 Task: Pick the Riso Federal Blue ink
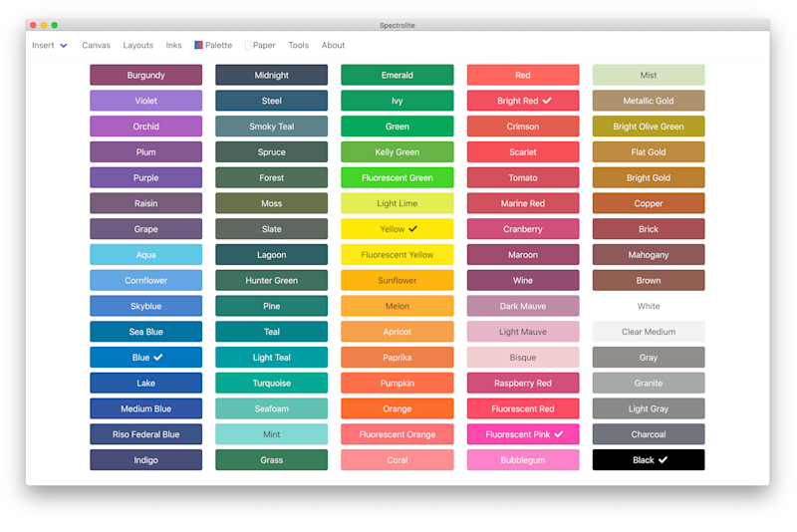145,434
